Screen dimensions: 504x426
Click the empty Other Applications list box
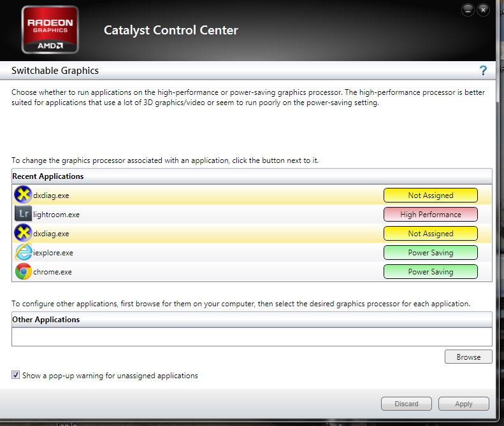252,337
